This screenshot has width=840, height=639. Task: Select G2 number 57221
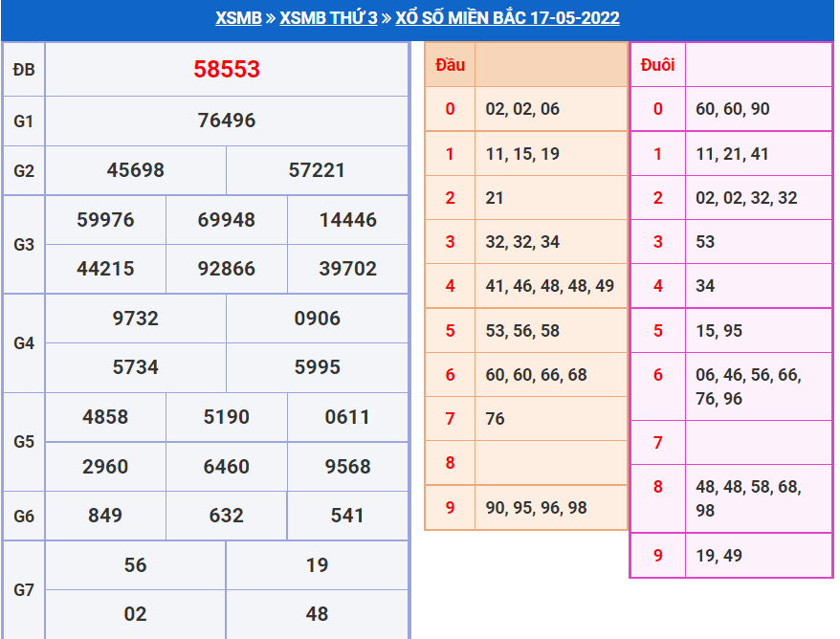click(x=317, y=170)
